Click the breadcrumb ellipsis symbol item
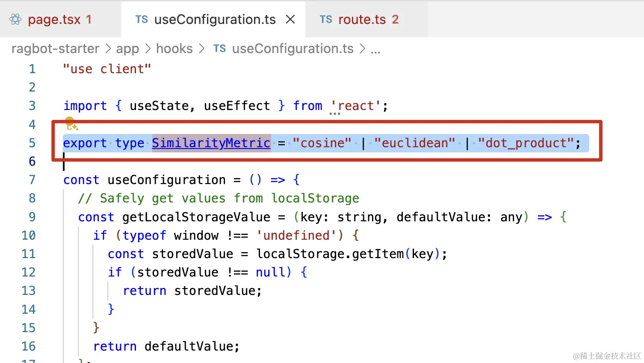This screenshot has height=363, width=644. 375,50
